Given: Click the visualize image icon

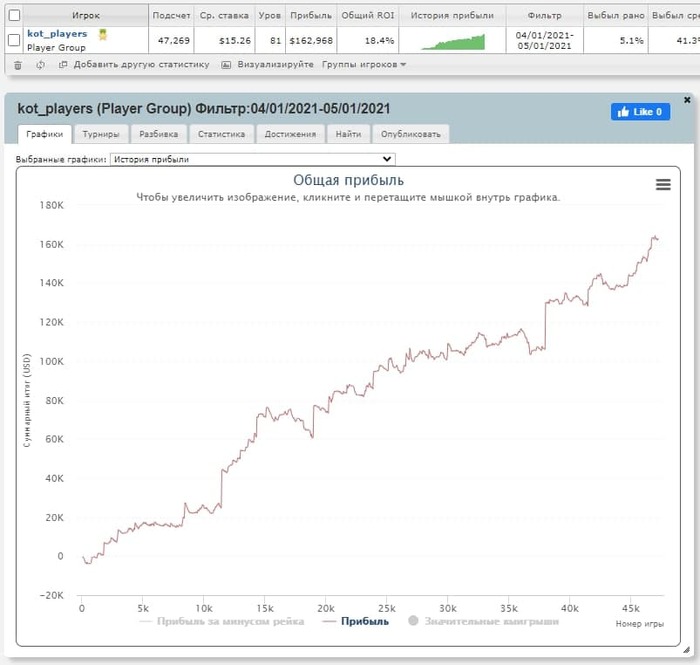Looking at the screenshot, I should click(x=226, y=65).
